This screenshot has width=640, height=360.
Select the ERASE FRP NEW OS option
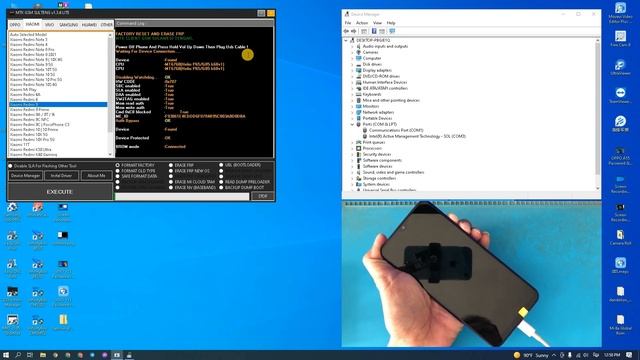[171, 171]
